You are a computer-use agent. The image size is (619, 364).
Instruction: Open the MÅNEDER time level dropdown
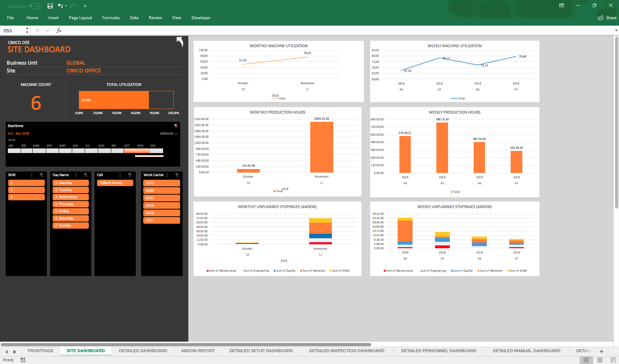click(x=168, y=134)
